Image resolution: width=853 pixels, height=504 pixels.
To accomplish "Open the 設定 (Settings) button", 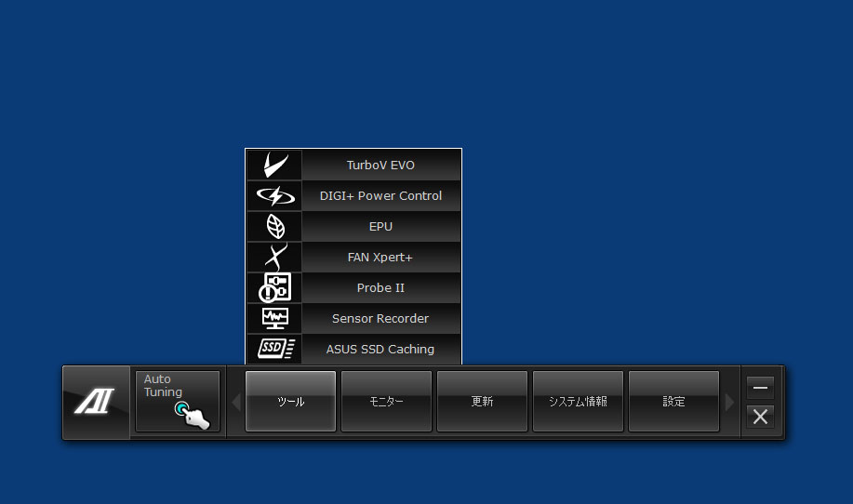I will tap(673, 401).
